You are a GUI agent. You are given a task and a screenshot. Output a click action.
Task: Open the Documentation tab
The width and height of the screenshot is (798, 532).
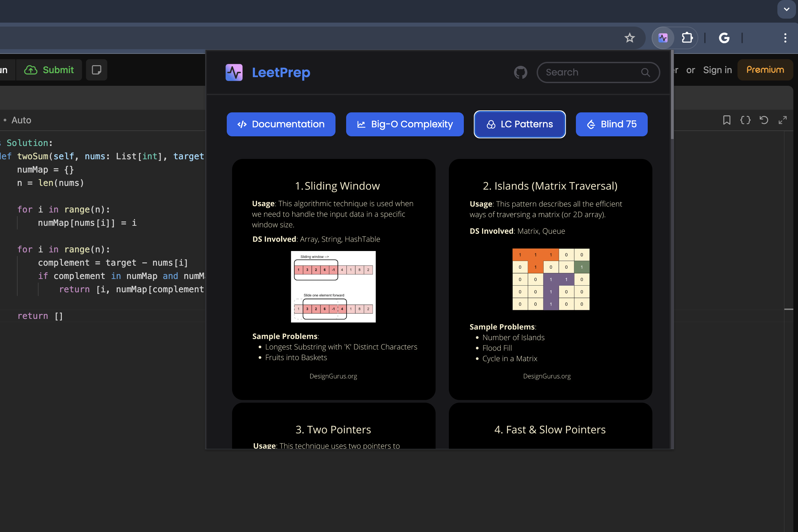281,124
